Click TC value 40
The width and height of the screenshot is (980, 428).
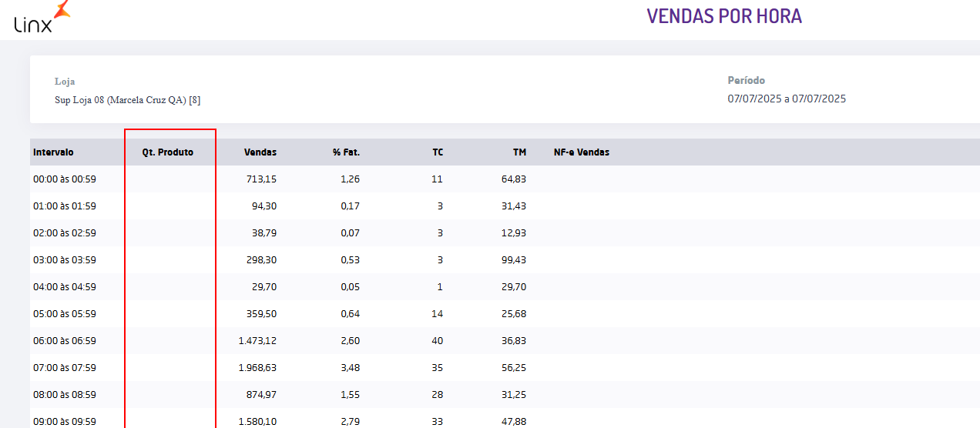click(x=438, y=341)
